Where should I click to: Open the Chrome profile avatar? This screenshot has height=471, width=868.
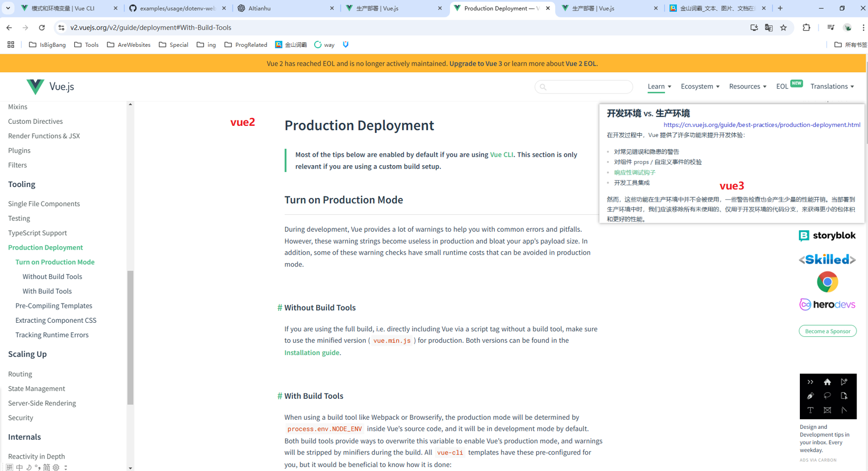[848, 27]
